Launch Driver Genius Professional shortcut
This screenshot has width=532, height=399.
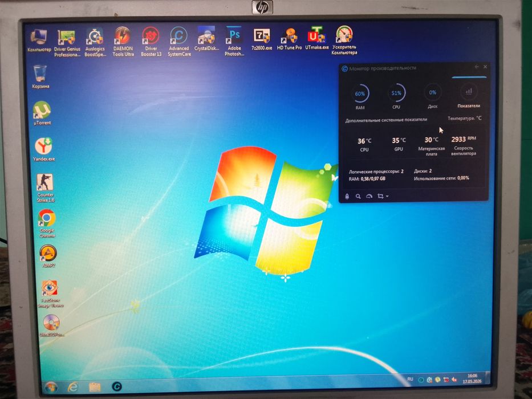coord(67,43)
